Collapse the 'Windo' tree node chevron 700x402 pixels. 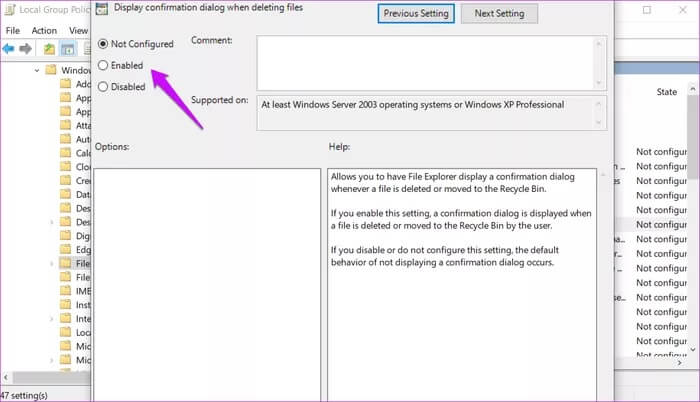37,70
